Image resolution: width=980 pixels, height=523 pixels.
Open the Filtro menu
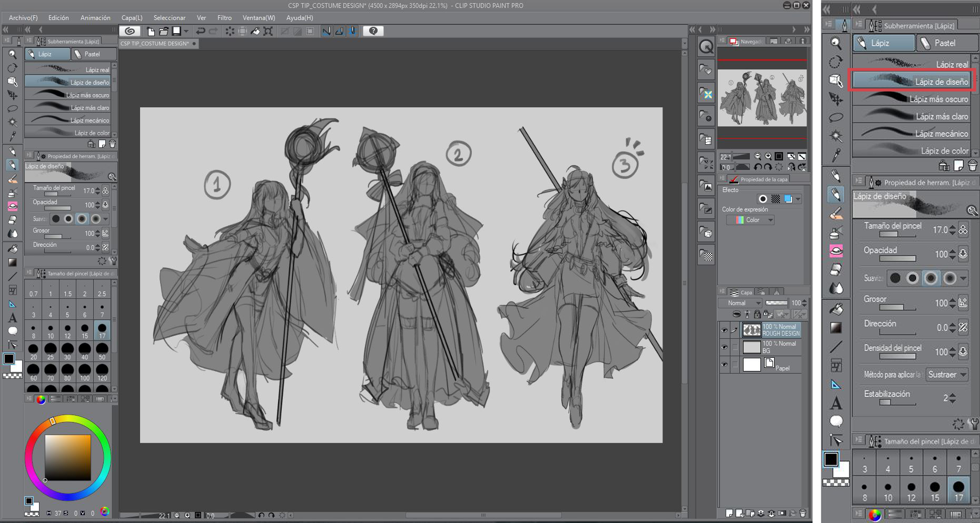coord(224,18)
